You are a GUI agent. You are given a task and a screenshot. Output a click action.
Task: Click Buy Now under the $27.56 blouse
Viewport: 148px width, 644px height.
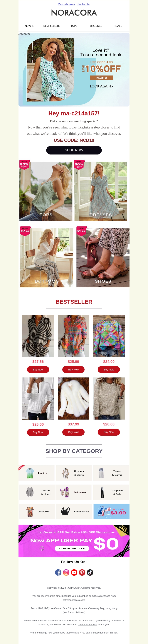click(x=38, y=370)
